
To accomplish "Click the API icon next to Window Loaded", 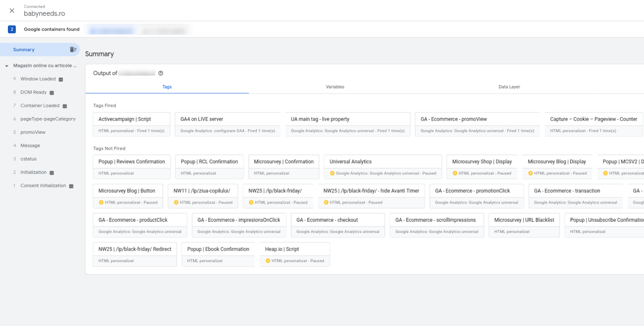I will (61, 79).
